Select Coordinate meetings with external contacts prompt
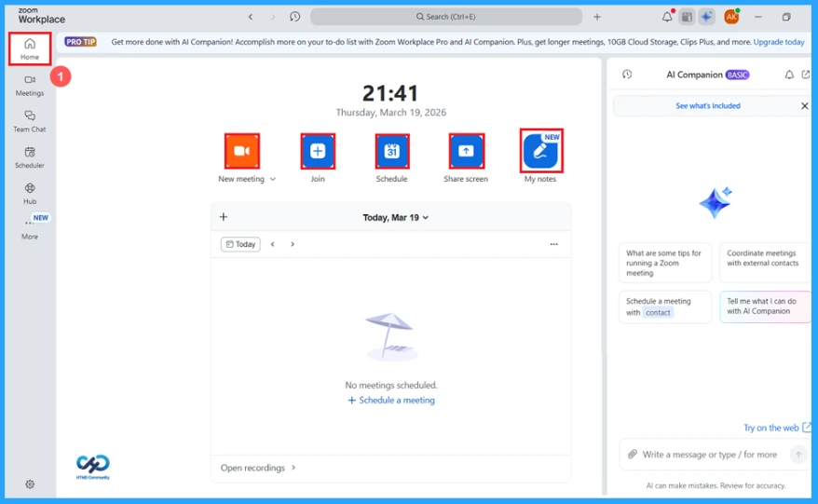 point(765,263)
